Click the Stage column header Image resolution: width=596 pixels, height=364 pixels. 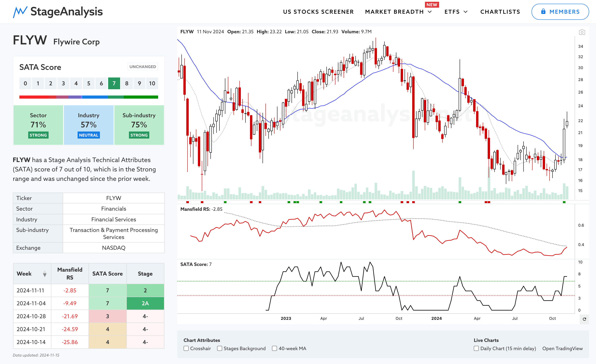tap(145, 274)
